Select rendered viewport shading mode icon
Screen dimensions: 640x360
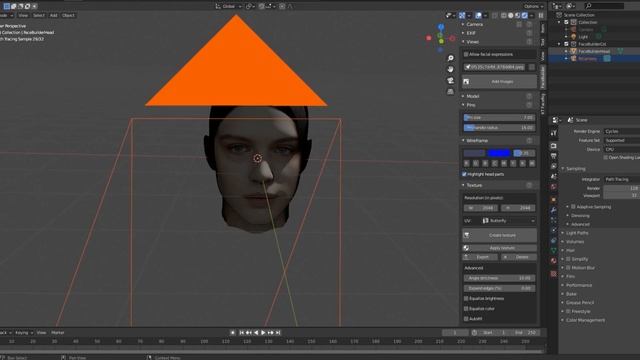(x=524, y=16)
